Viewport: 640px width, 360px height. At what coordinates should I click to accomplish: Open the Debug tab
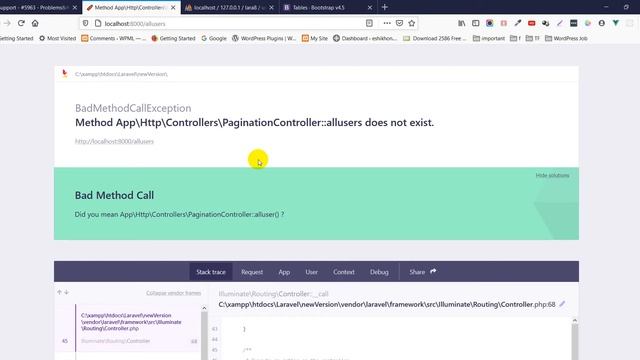click(379, 272)
